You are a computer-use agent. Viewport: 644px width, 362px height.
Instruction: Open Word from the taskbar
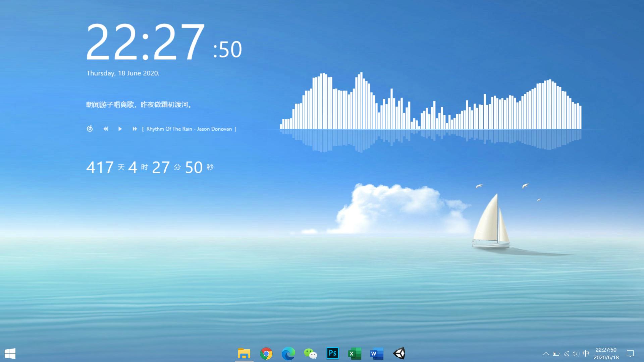coord(376,354)
